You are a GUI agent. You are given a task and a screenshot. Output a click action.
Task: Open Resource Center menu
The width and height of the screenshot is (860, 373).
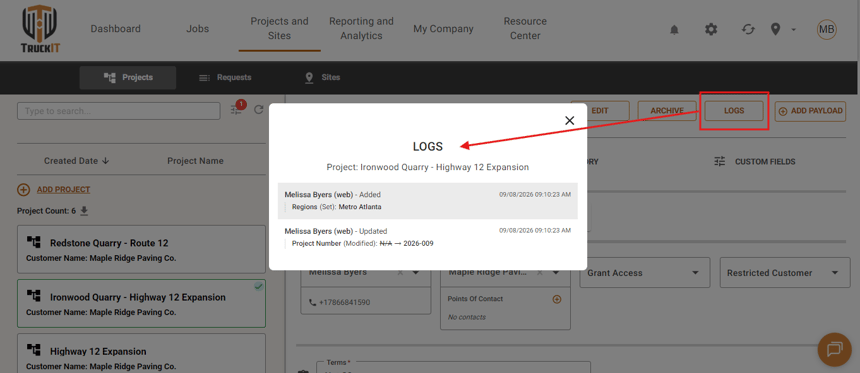point(525,29)
